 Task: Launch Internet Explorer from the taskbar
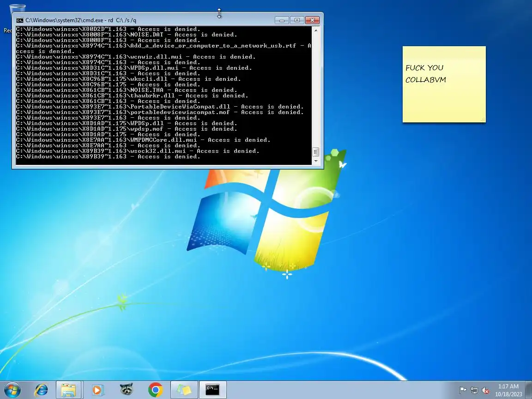(42, 390)
